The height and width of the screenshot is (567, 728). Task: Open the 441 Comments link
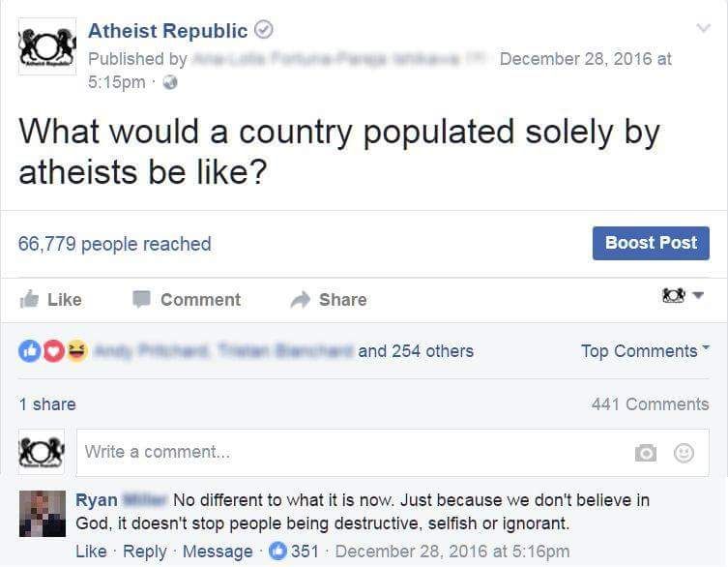coord(650,404)
